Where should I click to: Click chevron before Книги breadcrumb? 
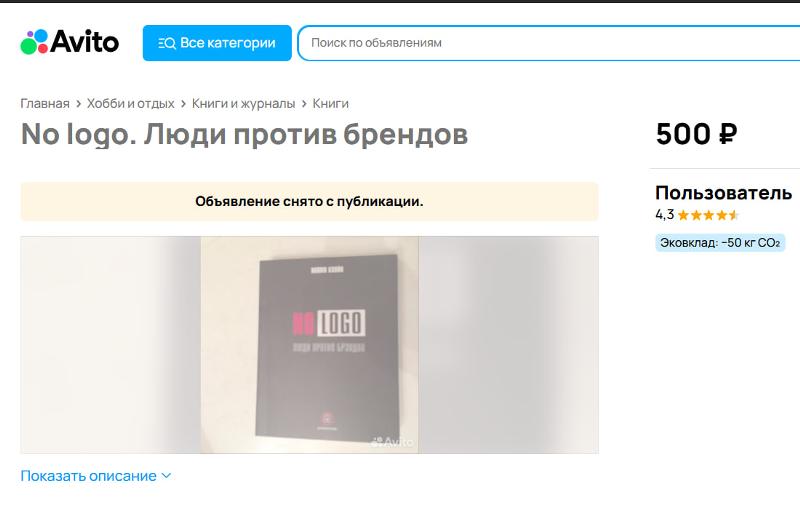tap(304, 104)
